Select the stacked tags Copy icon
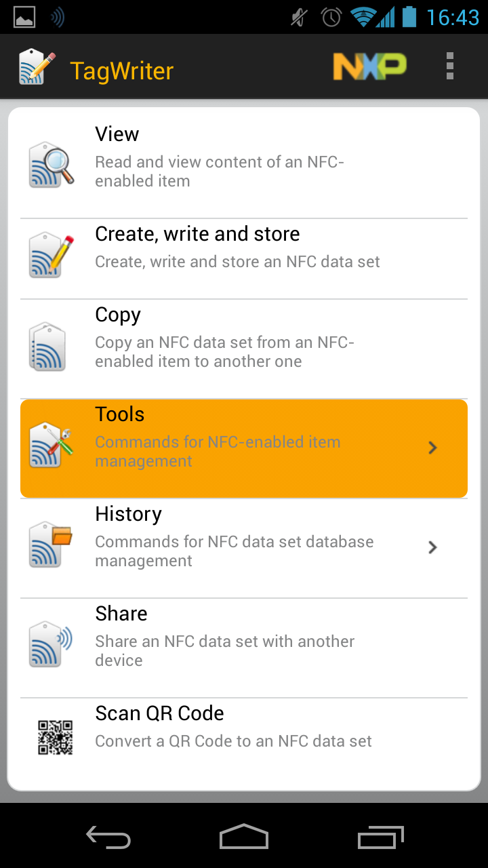The width and height of the screenshot is (488, 868). pyautogui.click(x=48, y=347)
